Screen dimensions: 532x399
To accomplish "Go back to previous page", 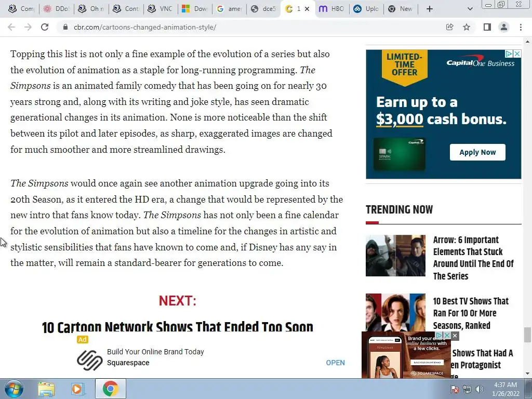I will (11, 27).
